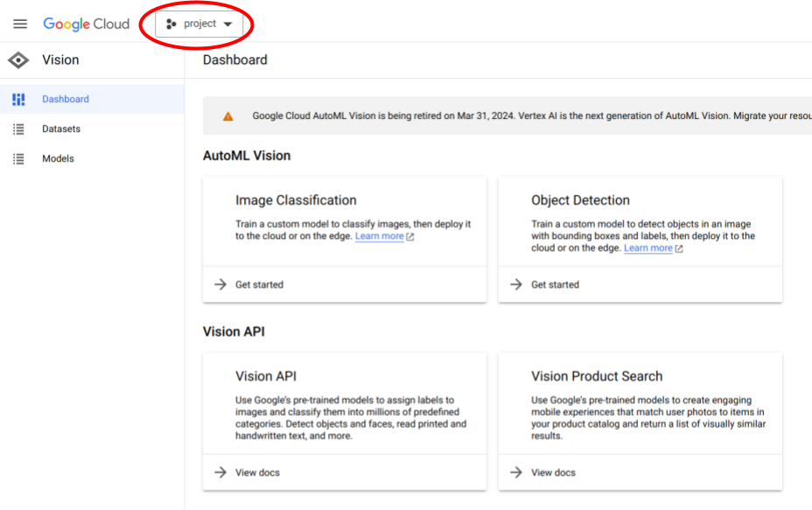812x510 pixels.
Task: Click the Datasets list icon
Action: point(18,129)
